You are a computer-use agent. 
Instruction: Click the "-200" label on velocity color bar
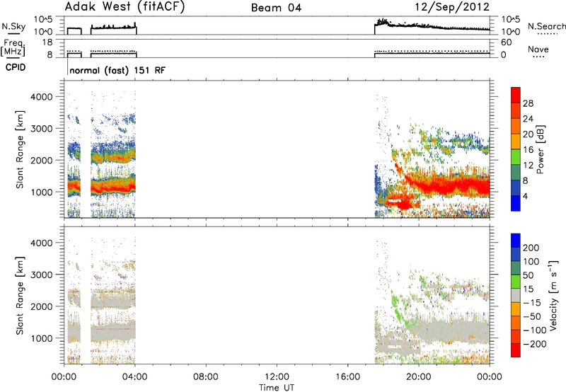tap(534, 344)
